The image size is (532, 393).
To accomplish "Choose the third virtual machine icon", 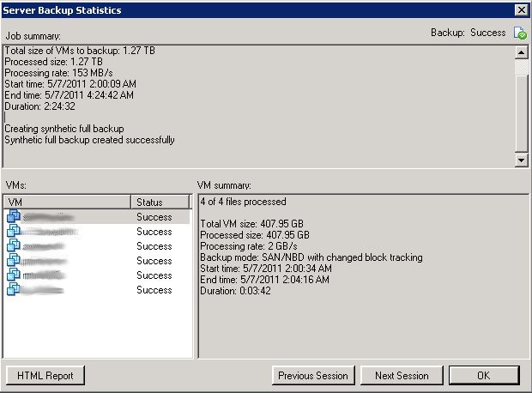I will (x=13, y=246).
